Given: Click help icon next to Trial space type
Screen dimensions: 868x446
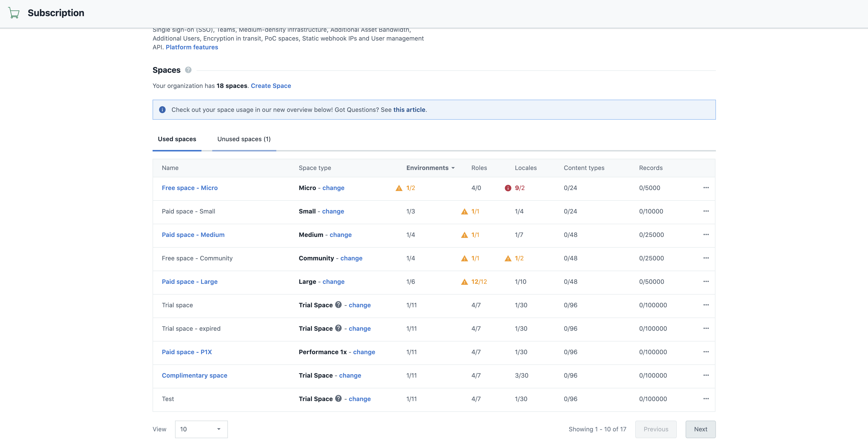Looking at the screenshot, I should click(338, 305).
